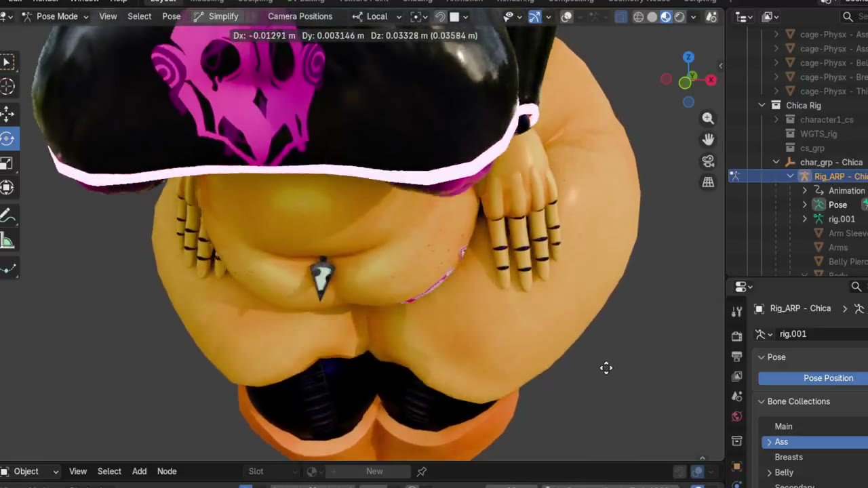Screen dimensions: 868x488
Task: Enable rendered viewport shading
Action: coord(679,17)
